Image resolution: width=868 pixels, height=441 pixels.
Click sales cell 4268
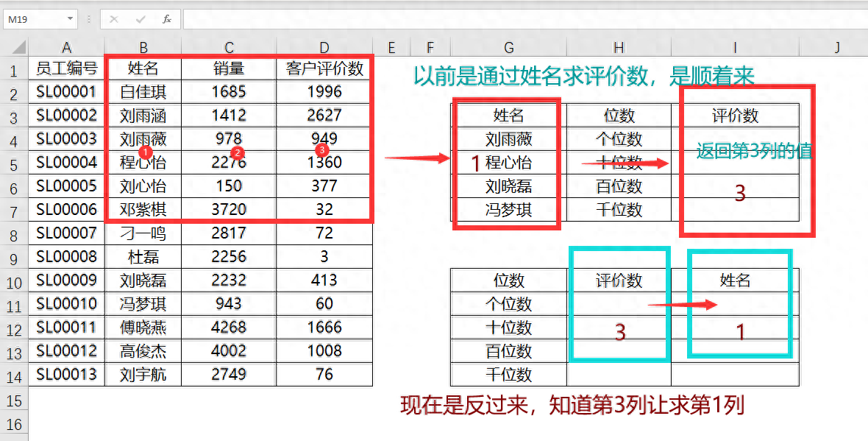click(229, 328)
